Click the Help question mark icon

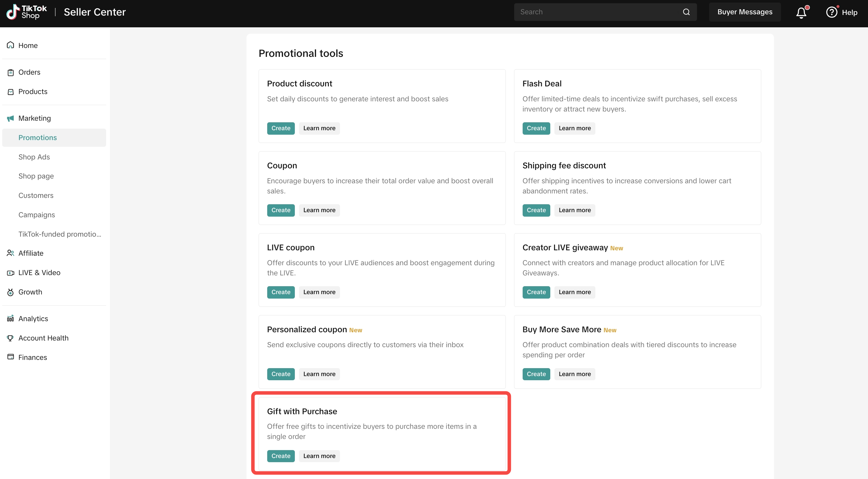(831, 12)
